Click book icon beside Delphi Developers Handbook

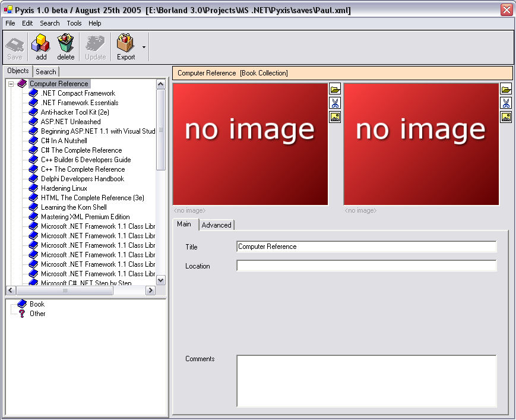(x=33, y=179)
